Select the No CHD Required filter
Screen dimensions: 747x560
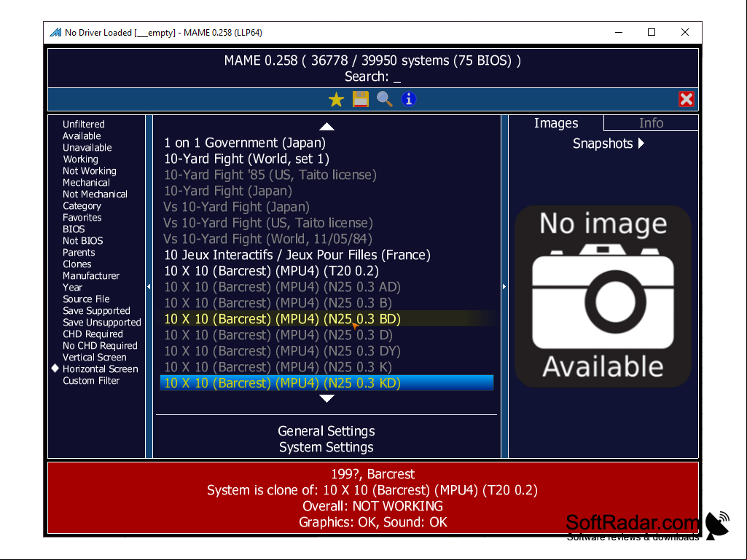[100, 346]
